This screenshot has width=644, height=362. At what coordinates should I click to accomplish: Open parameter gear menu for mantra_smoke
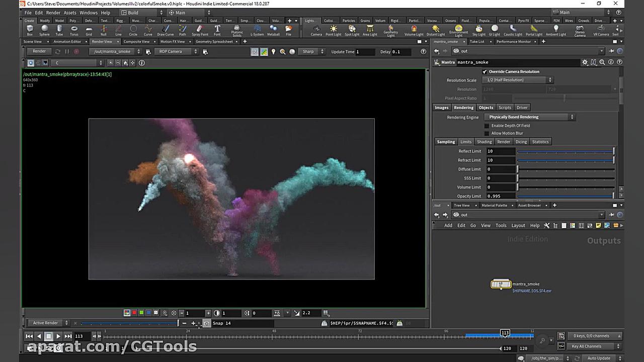coord(585,62)
